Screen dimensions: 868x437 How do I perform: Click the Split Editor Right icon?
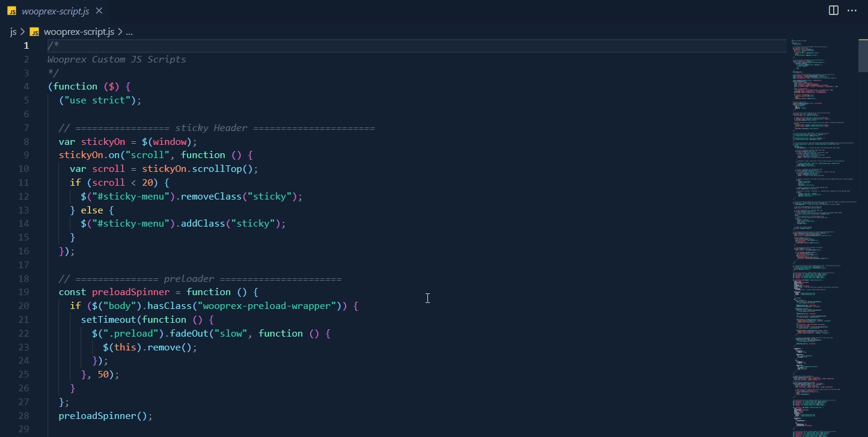tap(834, 10)
